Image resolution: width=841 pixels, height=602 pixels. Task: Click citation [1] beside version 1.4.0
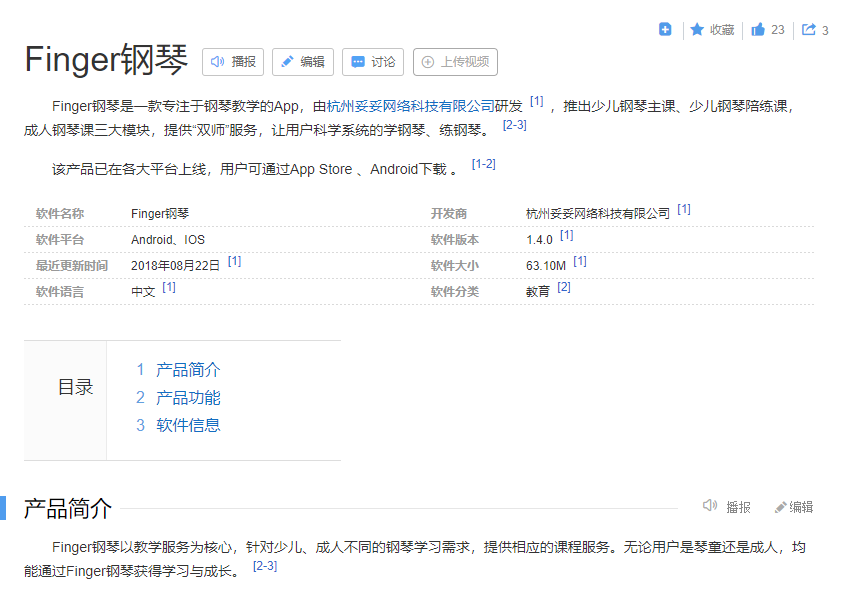click(566, 235)
